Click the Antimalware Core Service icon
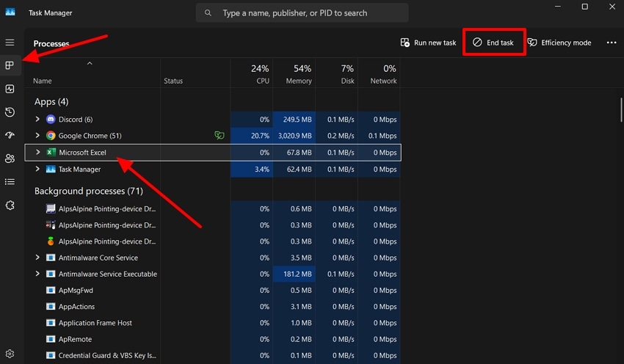The height and width of the screenshot is (364, 624). [x=51, y=258]
